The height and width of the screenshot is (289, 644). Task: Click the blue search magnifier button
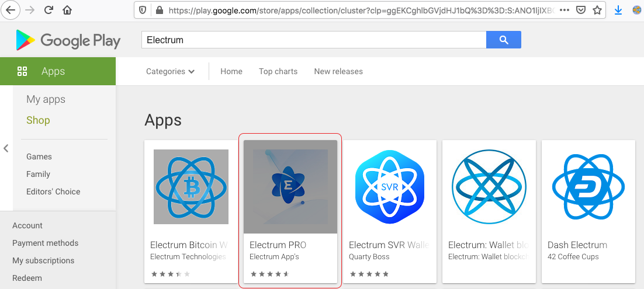pyautogui.click(x=504, y=40)
